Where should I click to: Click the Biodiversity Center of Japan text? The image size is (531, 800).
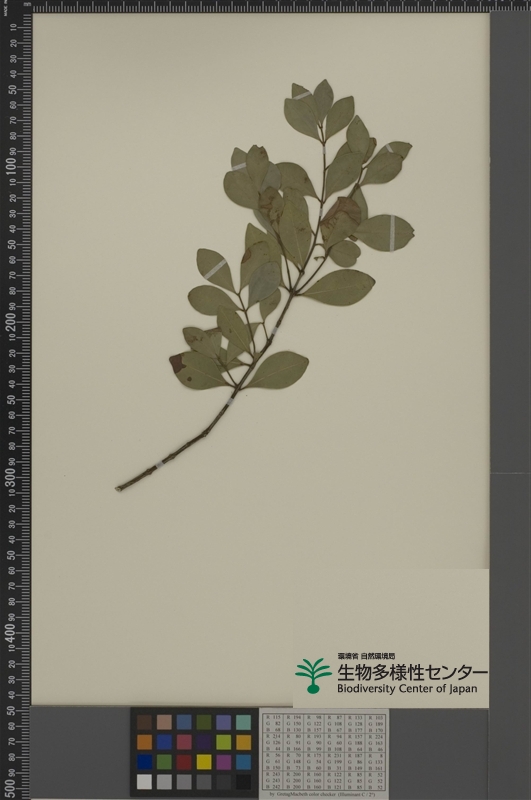(407, 688)
